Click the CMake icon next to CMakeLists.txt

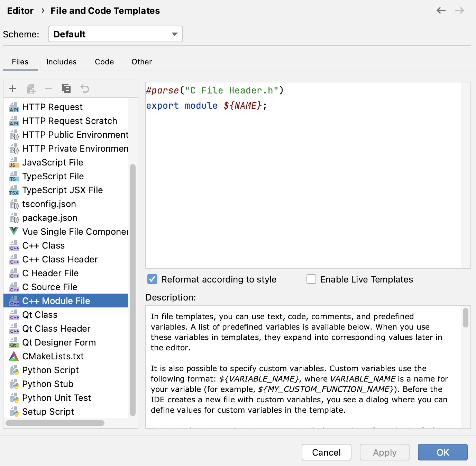point(13,356)
